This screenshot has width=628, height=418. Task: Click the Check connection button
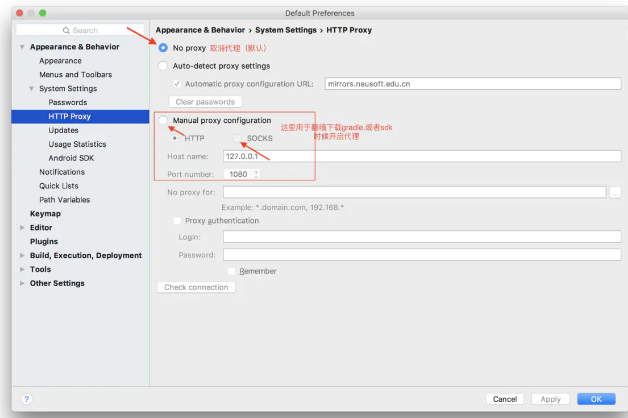point(196,287)
